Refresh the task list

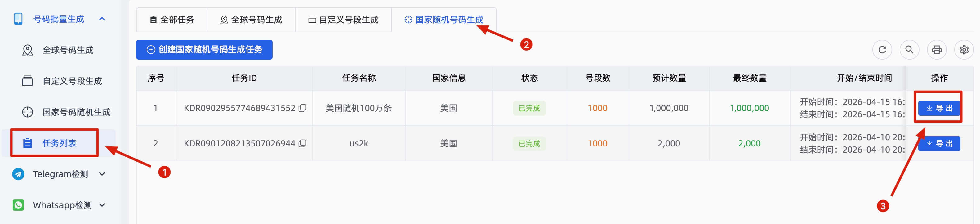click(882, 49)
